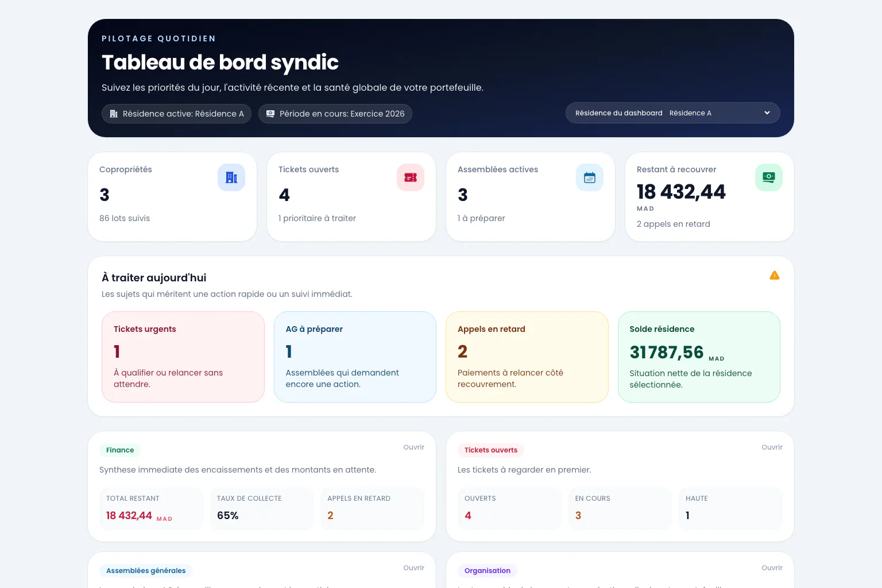The height and width of the screenshot is (588, 882).
Task: Click the EN COURS 3 tile
Action: pos(620,509)
